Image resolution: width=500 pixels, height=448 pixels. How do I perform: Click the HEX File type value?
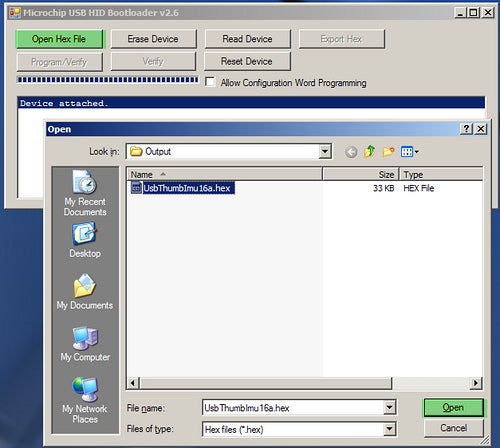[419, 188]
